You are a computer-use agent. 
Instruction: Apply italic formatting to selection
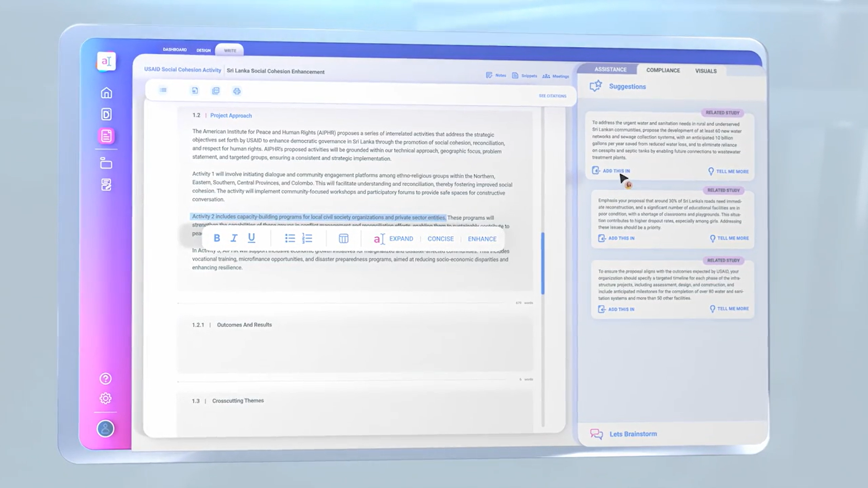tap(234, 238)
